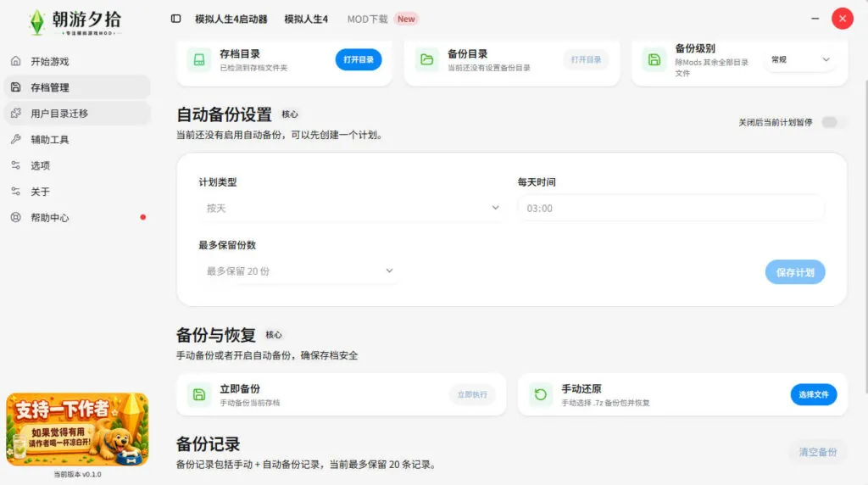Click the 当前版本 v0.1.0 text
Screen dimensions: 868x485
[x=77, y=475]
